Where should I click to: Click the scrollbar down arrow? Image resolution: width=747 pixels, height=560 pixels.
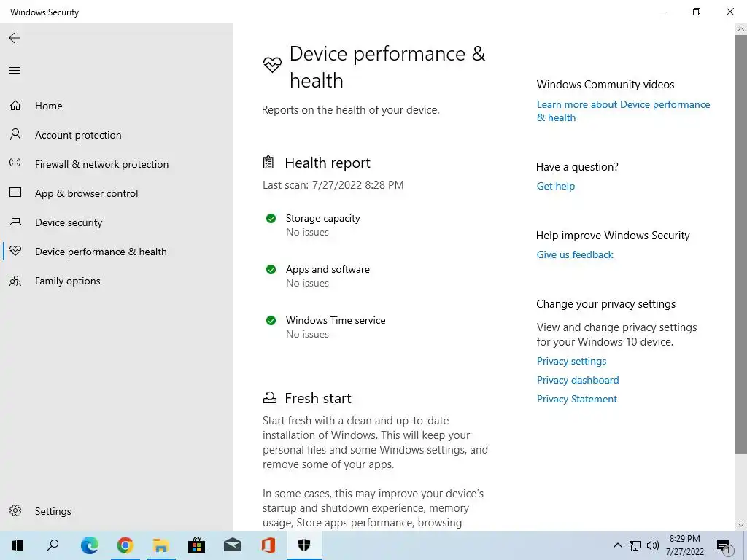(740, 525)
